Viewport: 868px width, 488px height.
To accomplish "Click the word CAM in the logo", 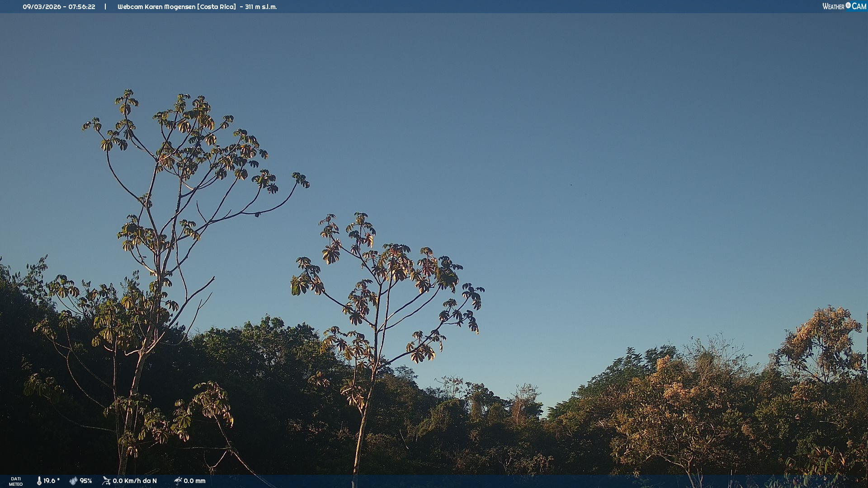I will [x=859, y=6].
